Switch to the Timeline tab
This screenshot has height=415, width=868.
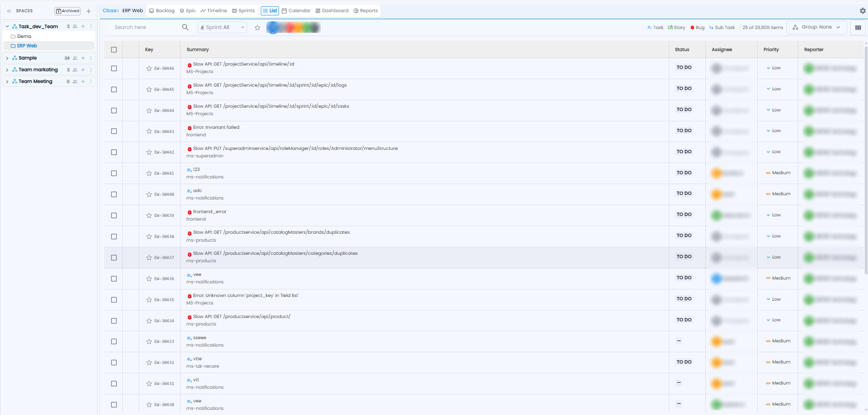point(213,11)
